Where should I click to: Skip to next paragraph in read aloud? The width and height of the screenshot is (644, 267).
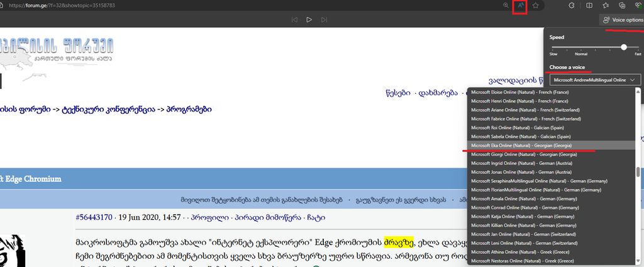click(325, 20)
